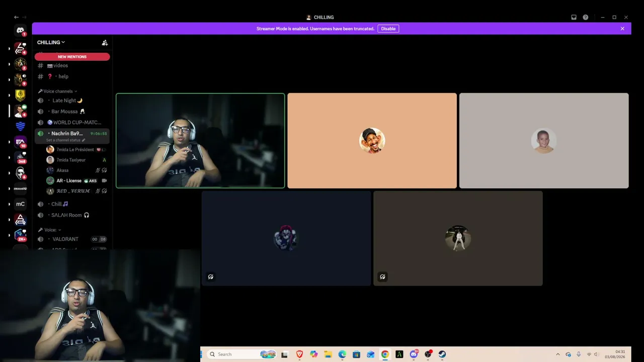Focus the dark-blue tile with masked avatar

[286, 238]
